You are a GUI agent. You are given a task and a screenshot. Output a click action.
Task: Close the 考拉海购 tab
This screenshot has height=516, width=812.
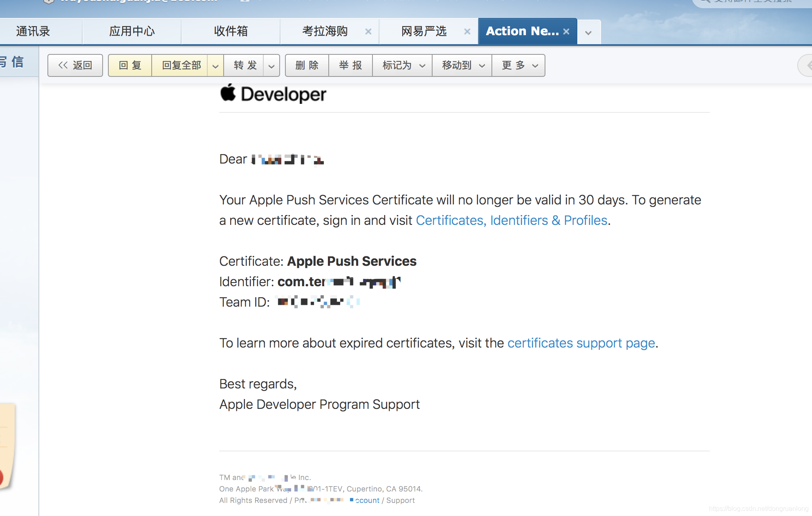[368, 31]
